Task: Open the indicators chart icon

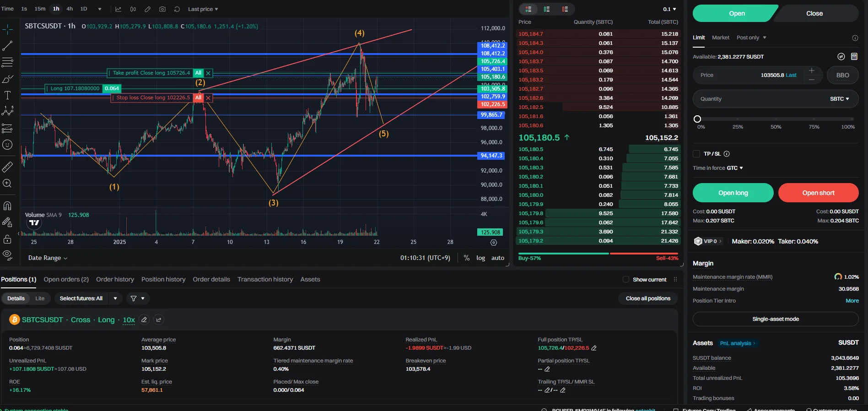Action: point(118,9)
